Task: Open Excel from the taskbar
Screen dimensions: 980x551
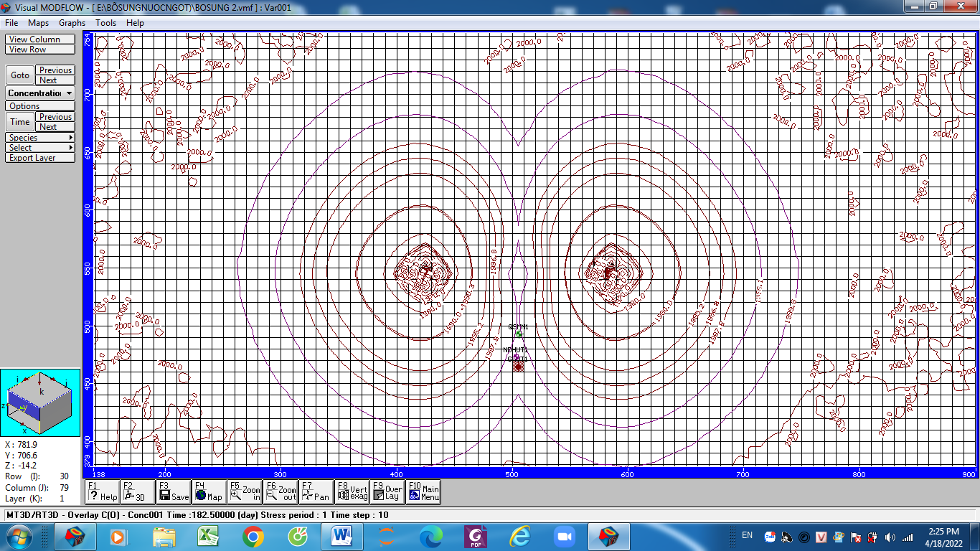Action: point(208,536)
